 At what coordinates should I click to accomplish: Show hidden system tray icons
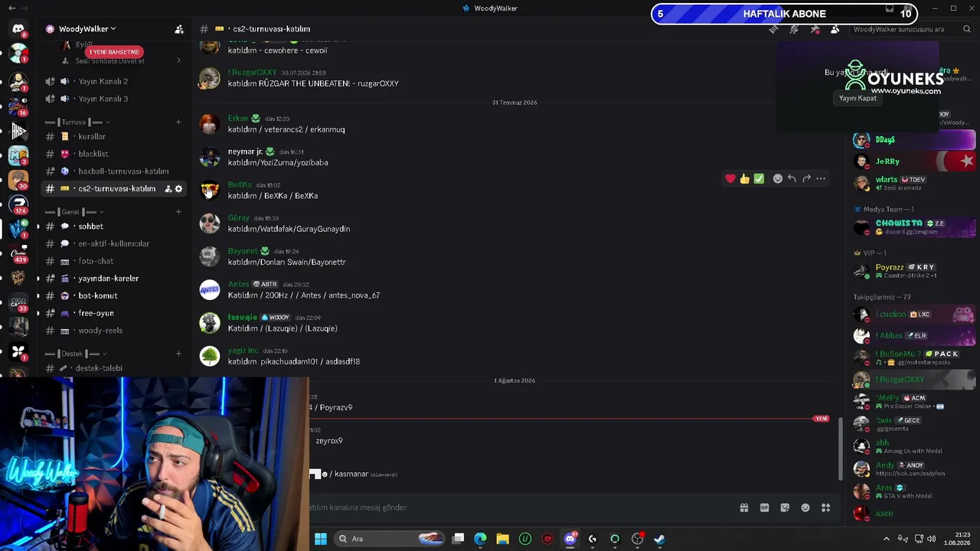click(x=887, y=539)
